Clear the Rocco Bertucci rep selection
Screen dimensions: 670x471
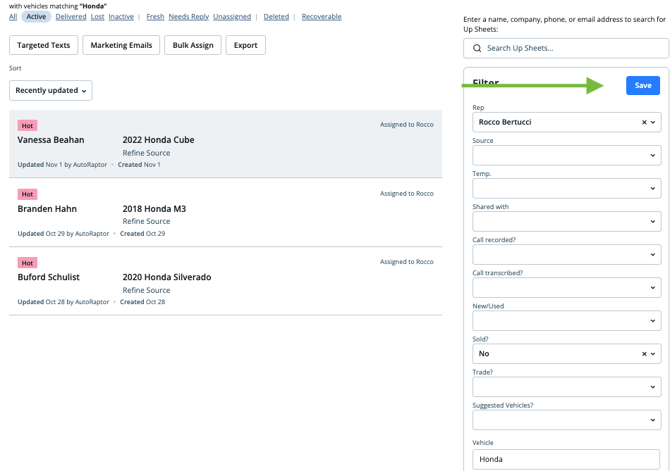click(x=643, y=122)
